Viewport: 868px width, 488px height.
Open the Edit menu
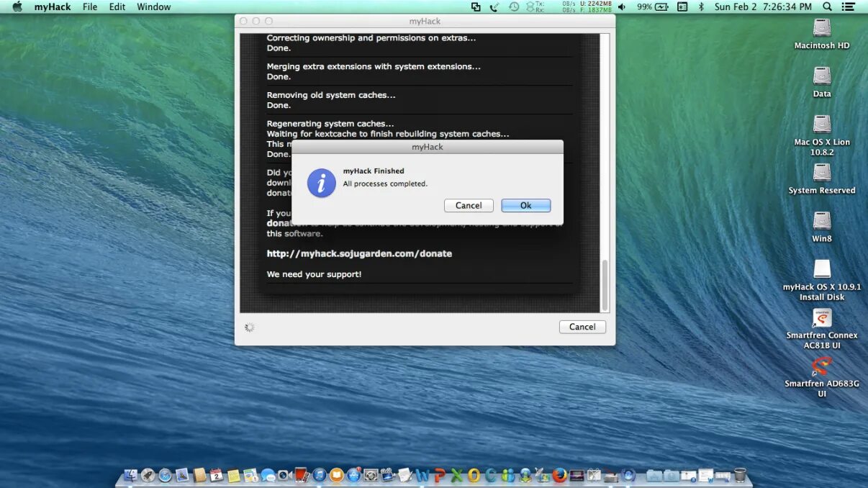(117, 6)
